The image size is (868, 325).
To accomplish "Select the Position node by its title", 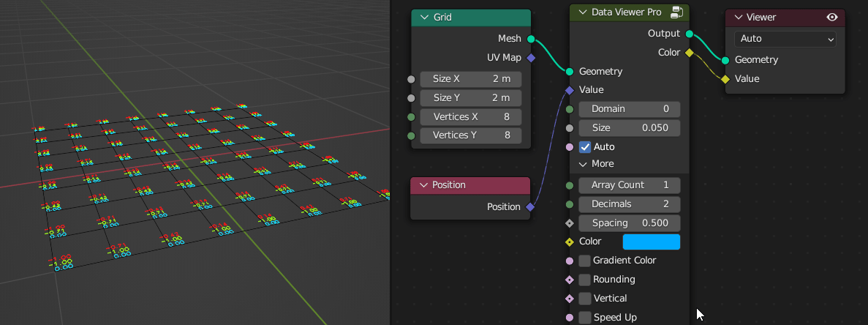I will point(448,185).
